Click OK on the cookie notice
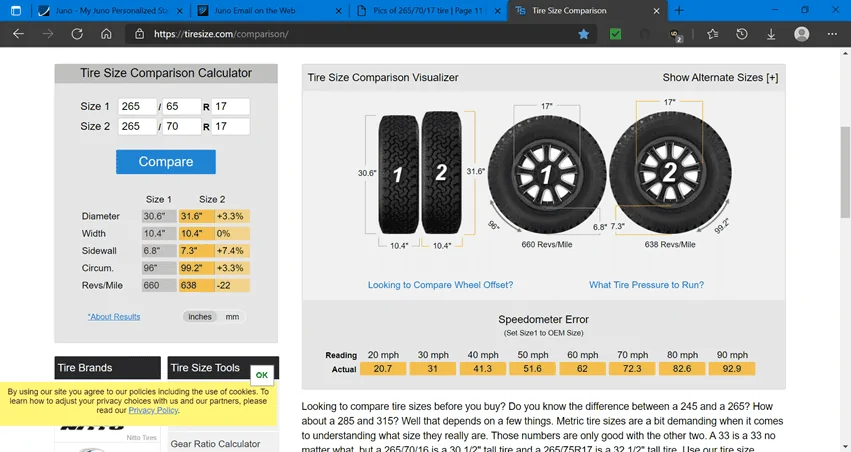This screenshot has height=452, width=851. click(x=262, y=375)
